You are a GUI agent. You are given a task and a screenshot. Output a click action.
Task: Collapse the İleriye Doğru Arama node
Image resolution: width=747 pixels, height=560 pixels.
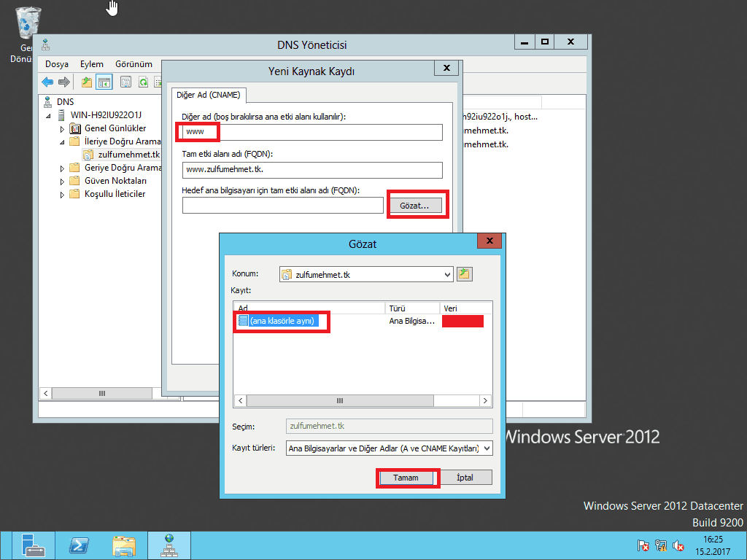tap(62, 142)
